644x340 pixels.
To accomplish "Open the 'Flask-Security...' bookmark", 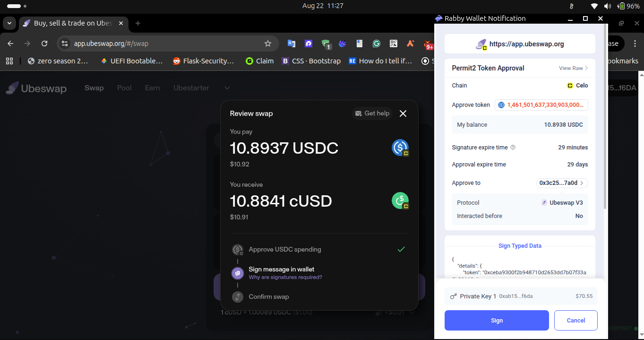I will 204,61.
